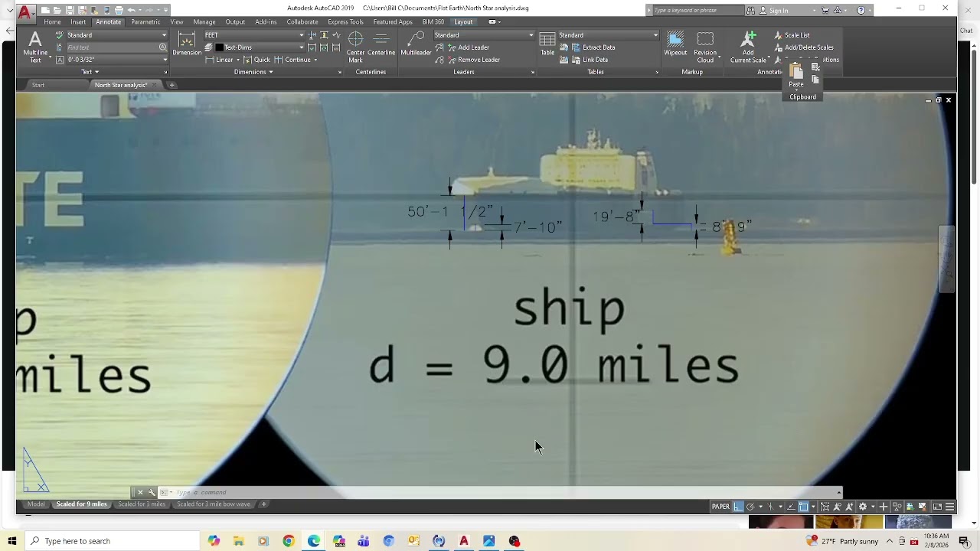Select the Multileader tool
This screenshot has height=551, width=980.
point(416,44)
